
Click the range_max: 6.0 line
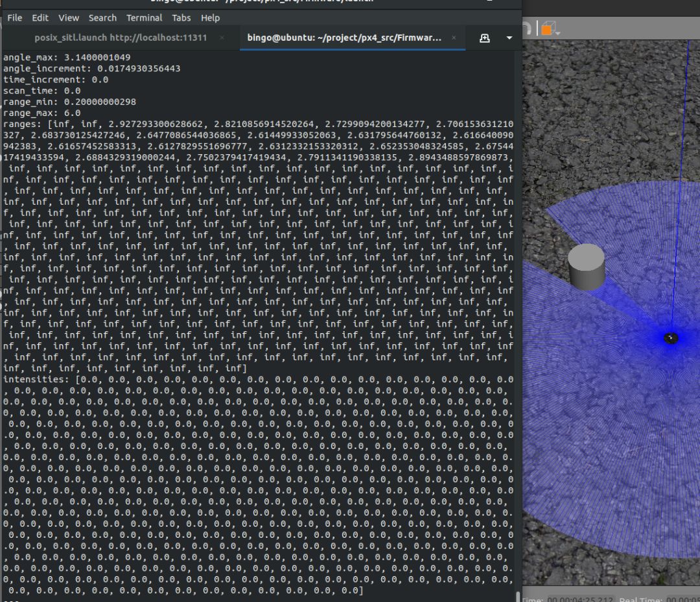[x=41, y=113]
